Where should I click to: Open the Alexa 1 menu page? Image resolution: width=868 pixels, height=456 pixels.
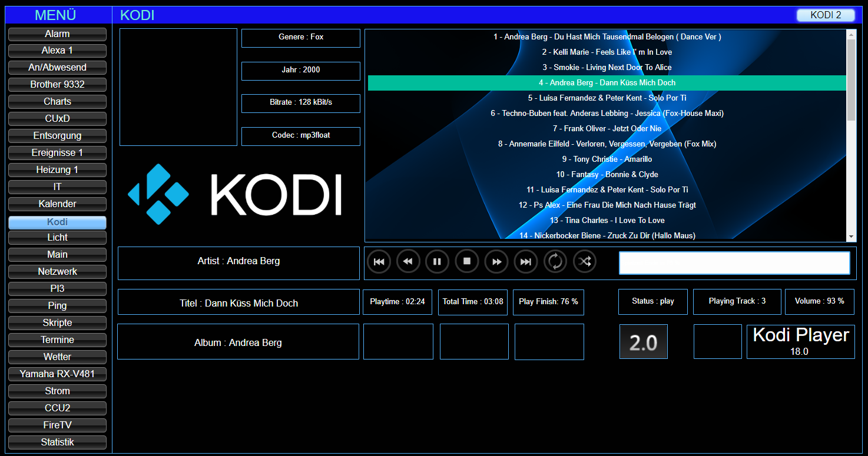57,51
